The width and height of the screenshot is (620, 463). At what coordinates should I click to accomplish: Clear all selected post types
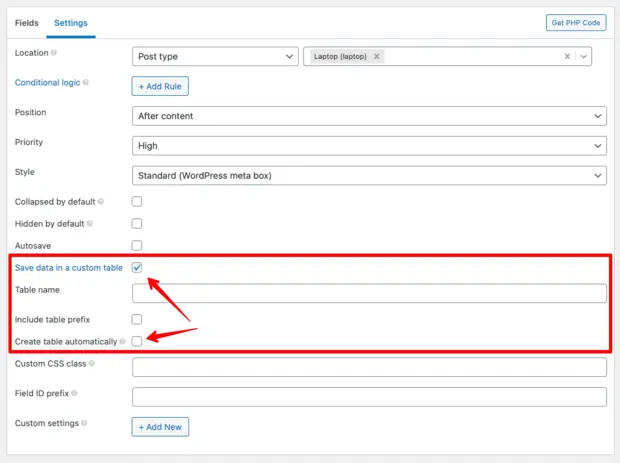pos(567,56)
